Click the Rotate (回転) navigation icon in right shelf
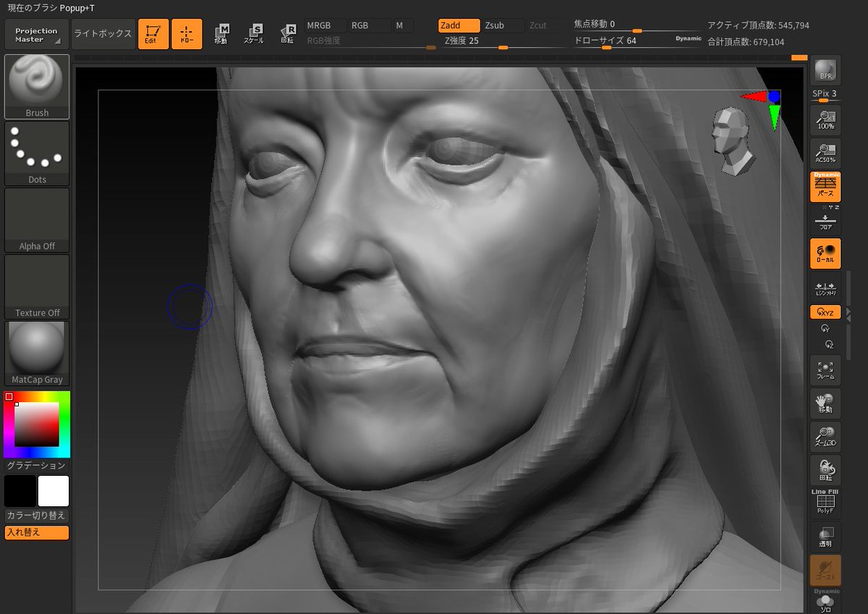The image size is (868, 614). pos(825,470)
